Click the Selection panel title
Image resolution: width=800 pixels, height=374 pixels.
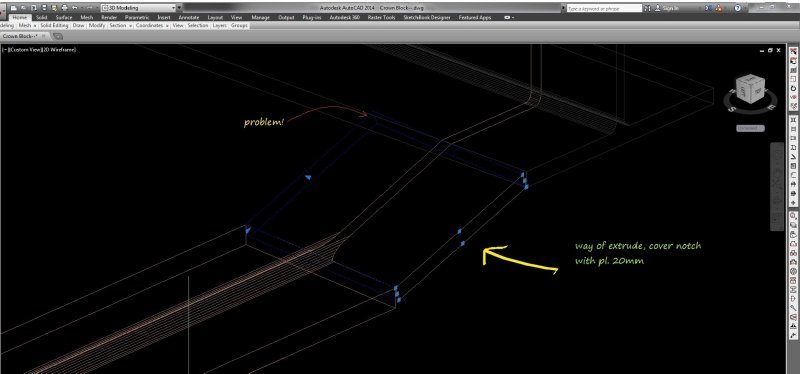198,25
